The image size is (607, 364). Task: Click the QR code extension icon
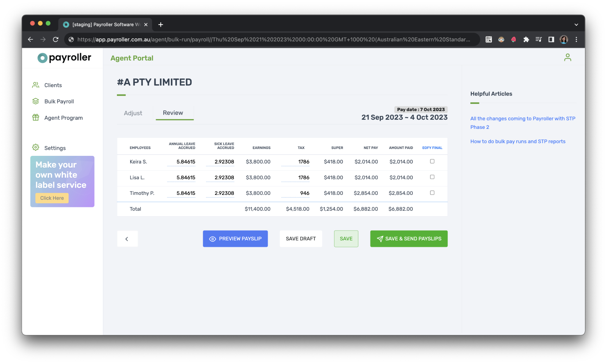(489, 39)
